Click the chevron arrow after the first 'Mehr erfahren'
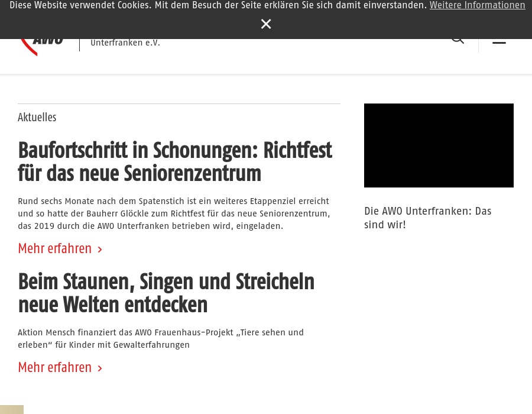This screenshot has width=532, height=414. (100, 250)
